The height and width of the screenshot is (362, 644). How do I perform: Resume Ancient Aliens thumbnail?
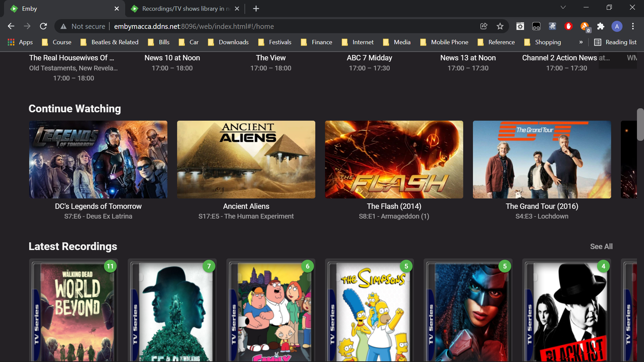click(246, 160)
